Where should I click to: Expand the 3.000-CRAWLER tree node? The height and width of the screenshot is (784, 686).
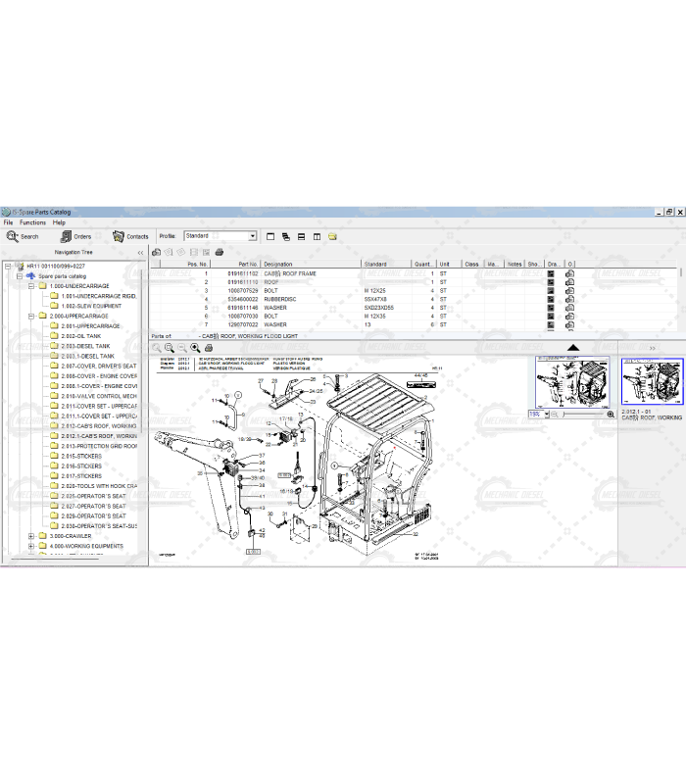(x=31, y=536)
